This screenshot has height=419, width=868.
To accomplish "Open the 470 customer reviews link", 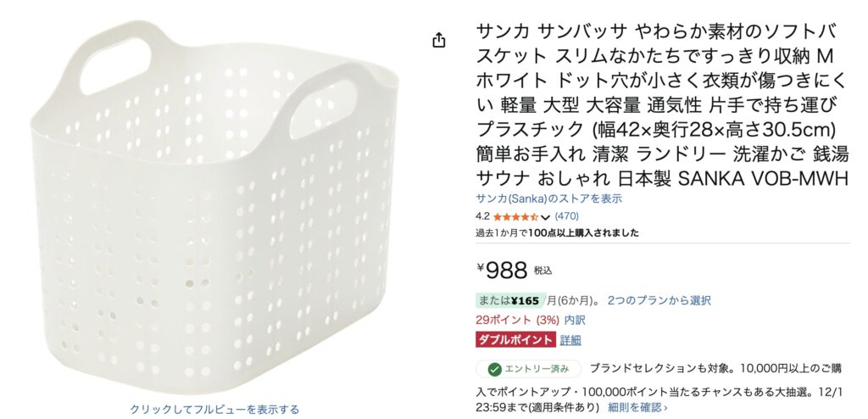I will click(567, 216).
